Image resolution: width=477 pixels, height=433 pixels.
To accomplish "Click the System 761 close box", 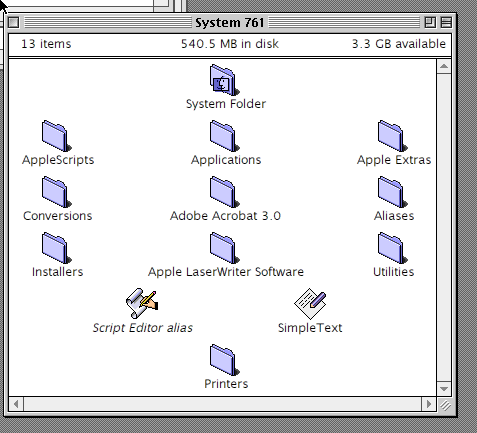I will pyautogui.click(x=14, y=22).
